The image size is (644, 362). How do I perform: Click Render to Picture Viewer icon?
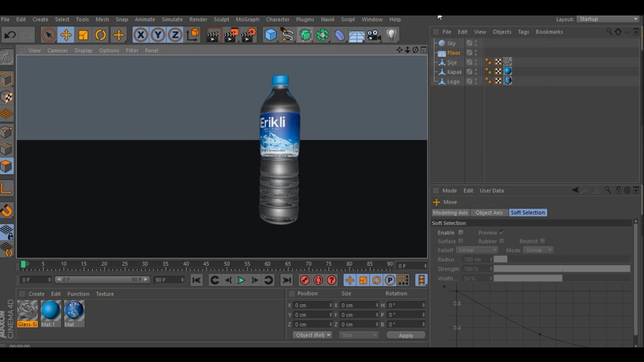tap(231, 35)
